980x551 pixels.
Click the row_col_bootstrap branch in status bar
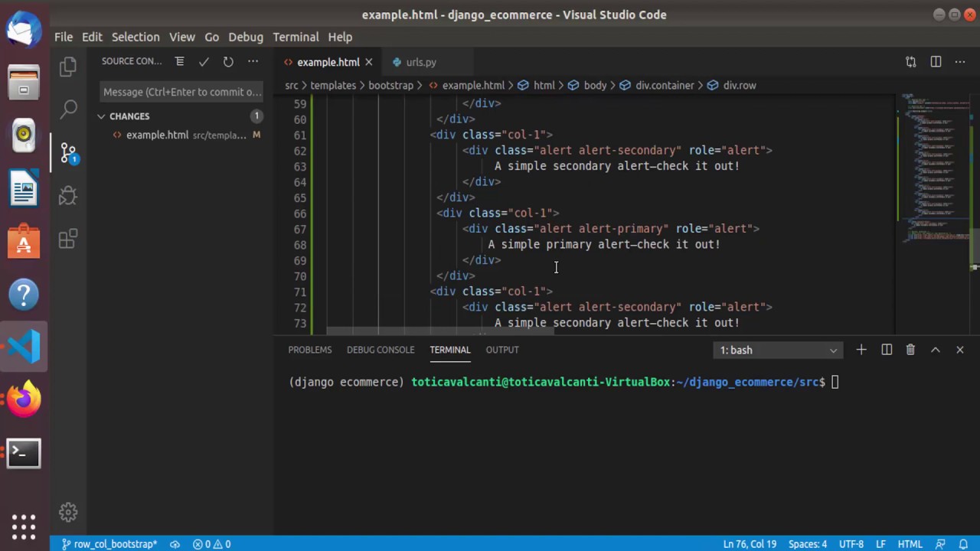(x=109, y=544)
